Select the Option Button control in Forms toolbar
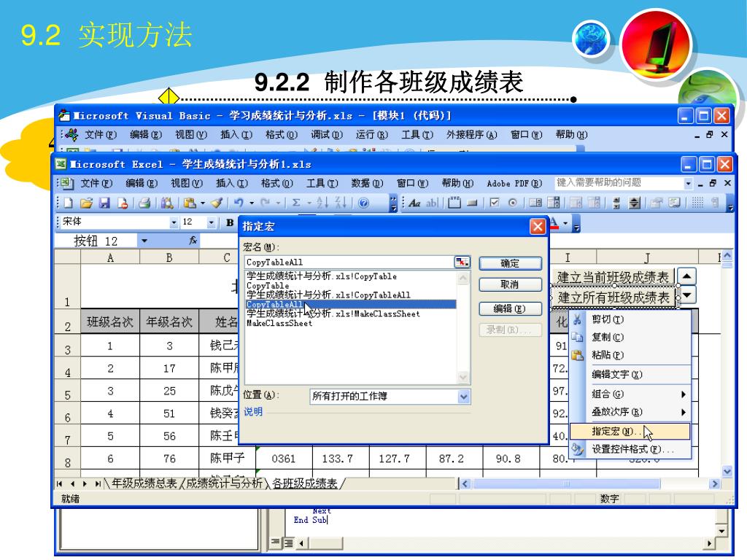Viewport: 747px width, 560px height. coord(513,203)
